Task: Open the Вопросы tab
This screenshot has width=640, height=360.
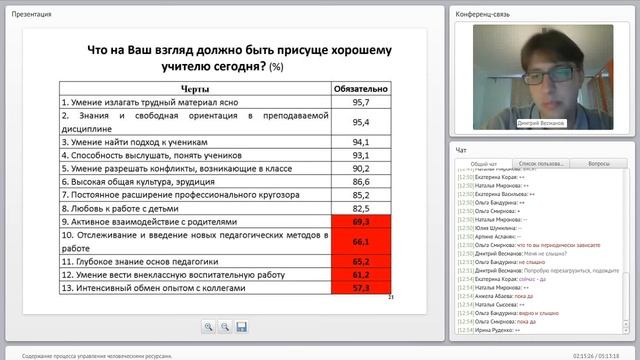Action: pyautogui.click(x=599, y=164)
